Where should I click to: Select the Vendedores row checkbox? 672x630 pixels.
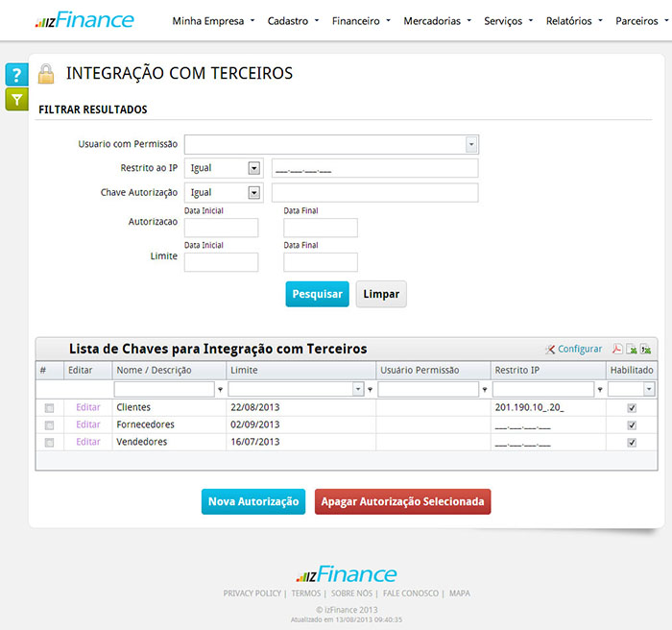[49, 443]
